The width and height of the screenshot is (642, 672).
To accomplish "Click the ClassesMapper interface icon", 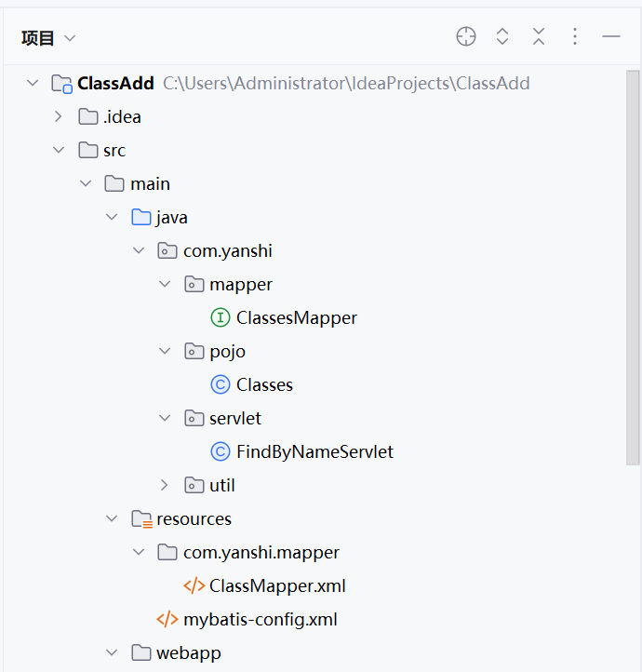I will pos(221,317).
